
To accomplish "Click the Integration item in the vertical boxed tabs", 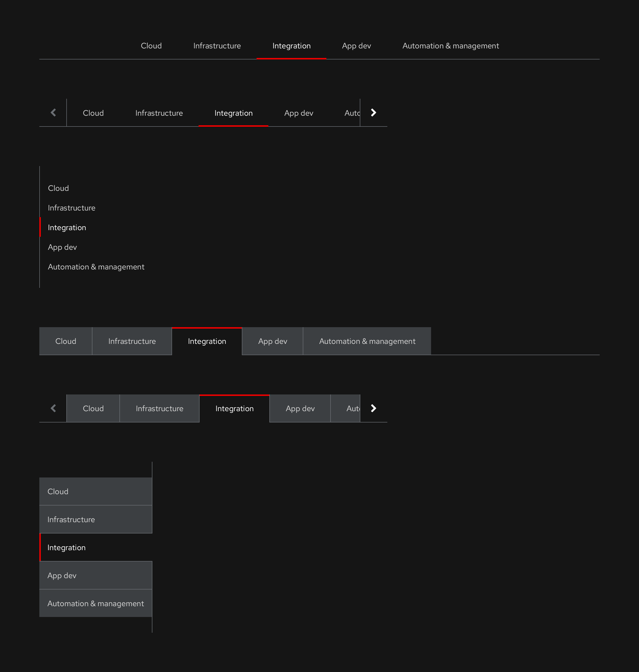I will (x=67, y=547).
